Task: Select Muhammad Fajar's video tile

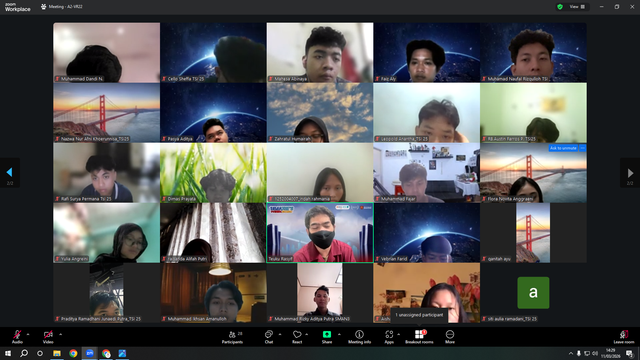Action: click(427, 173)
